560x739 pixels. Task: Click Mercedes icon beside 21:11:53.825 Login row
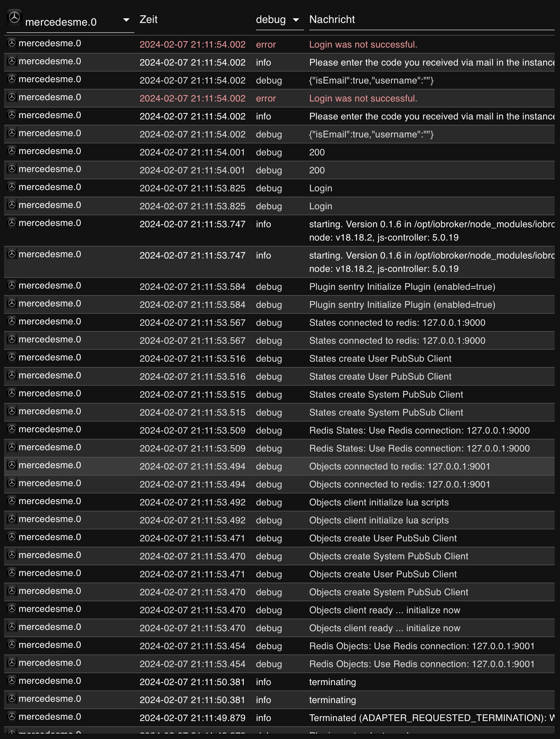point(12,187)
